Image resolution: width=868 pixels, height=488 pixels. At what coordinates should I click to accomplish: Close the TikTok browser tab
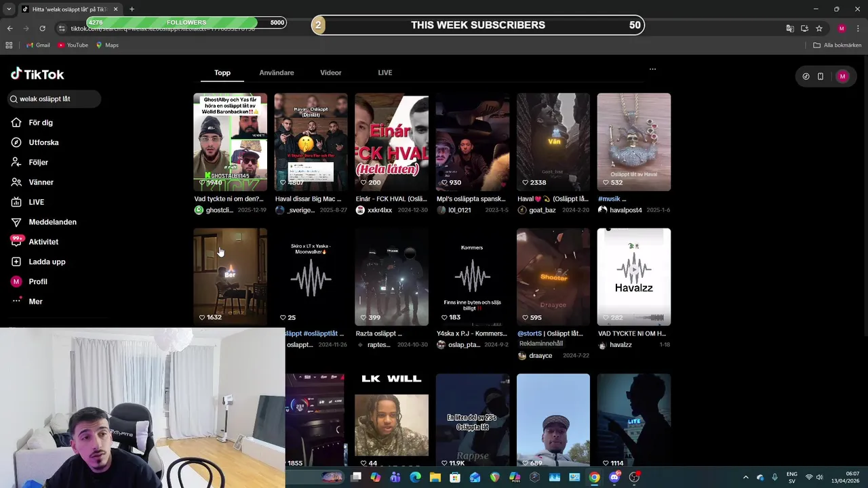pyautogui.click(x=115, y=9)
